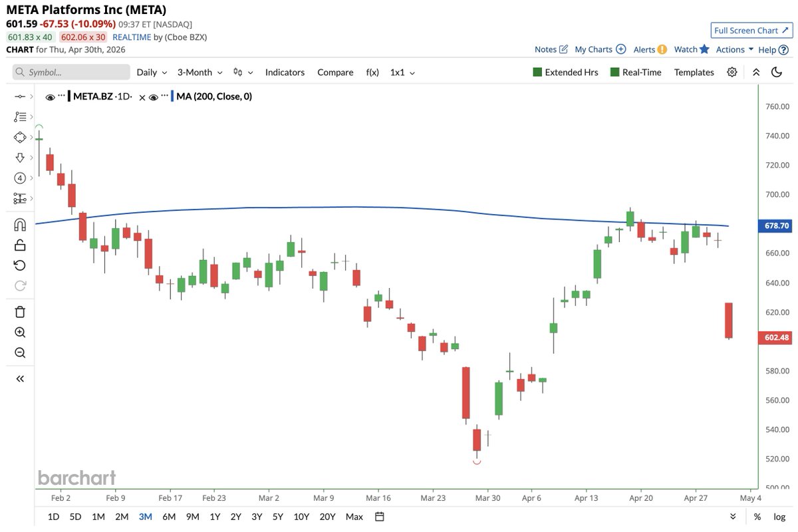
Task: Collapse the left drawing toolbar
Action: click(x=20, y=378)
